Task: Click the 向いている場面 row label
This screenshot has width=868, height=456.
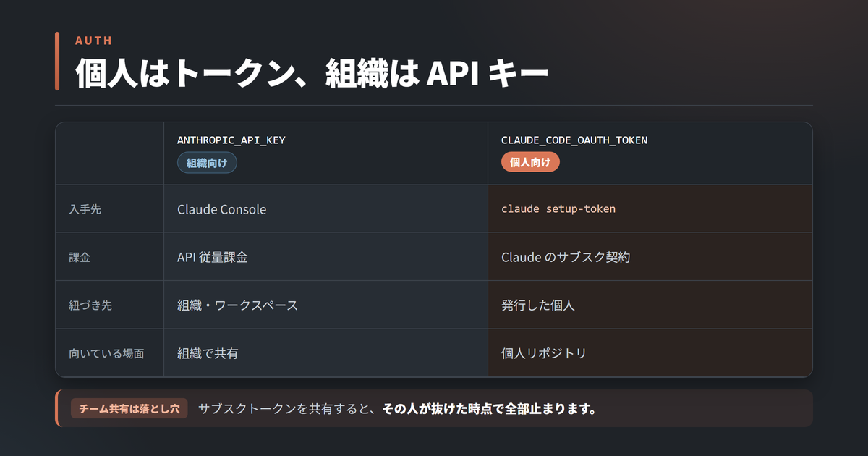Action: coord(106,353)
